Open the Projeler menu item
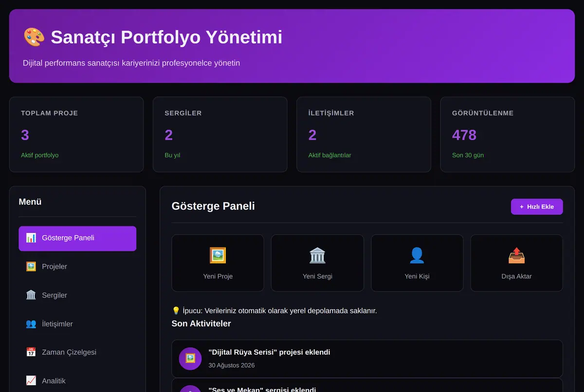 [77, 267]
